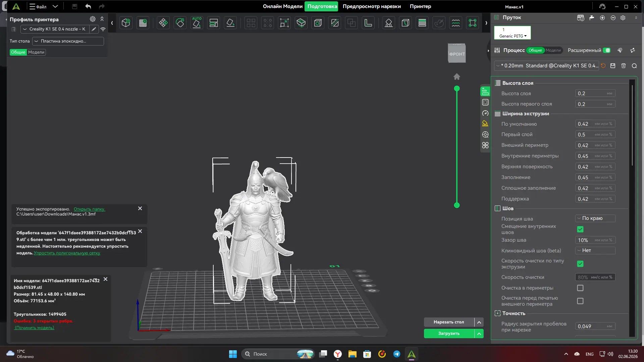Select Общие in printer profile toggle
Image resolution: width=644 pixels, height=362 pixels.
18,52
